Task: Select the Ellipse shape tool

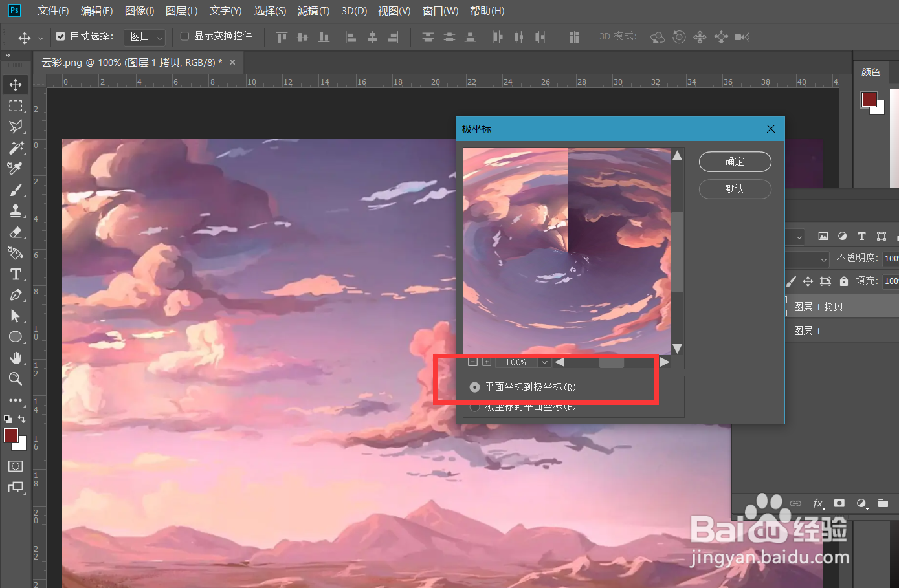Action: coord(16,337)
